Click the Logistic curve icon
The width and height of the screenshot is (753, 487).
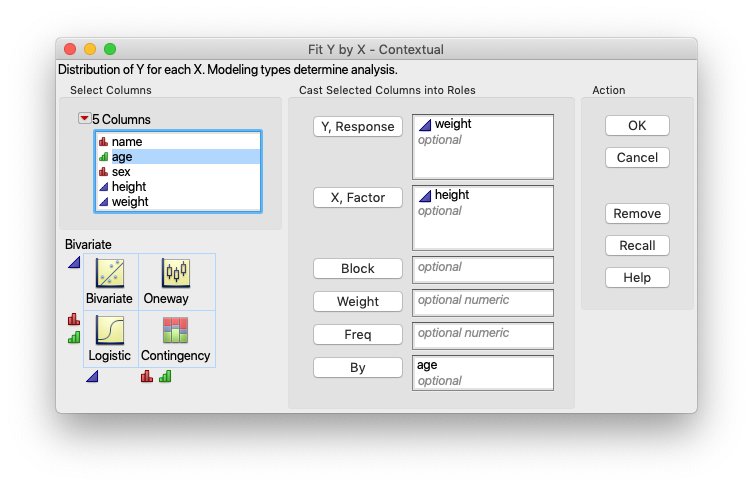(109, 331)
